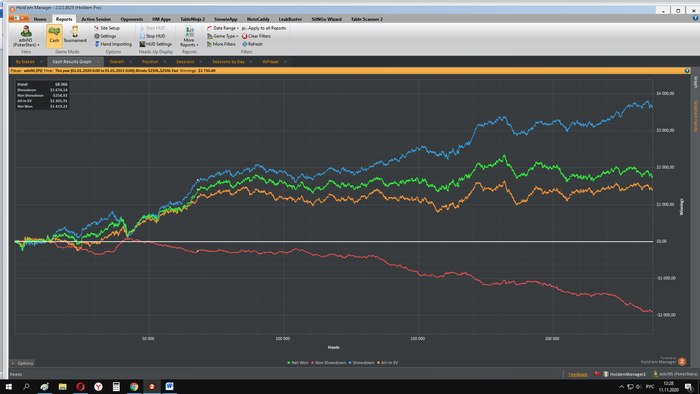700x394 pixels.
Task: Switch to Sessions report tab
Action: [x=185, y=62]
